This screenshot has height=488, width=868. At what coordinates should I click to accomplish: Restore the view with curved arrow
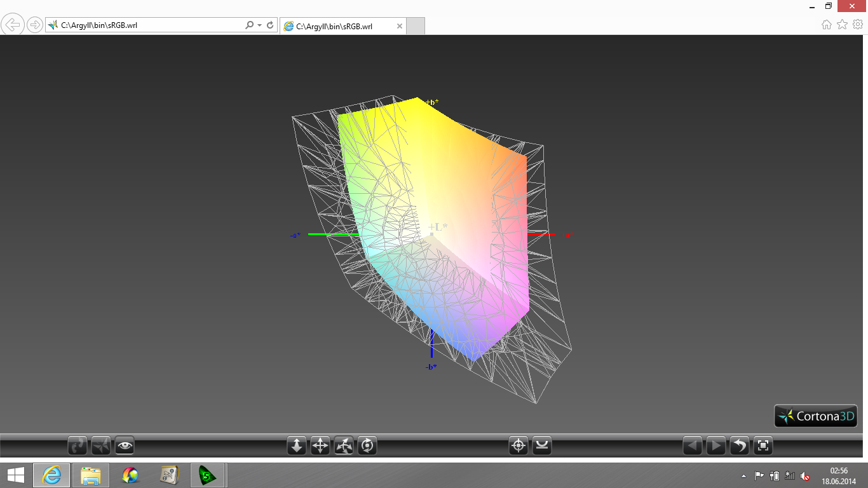click(x=740, y=446)
